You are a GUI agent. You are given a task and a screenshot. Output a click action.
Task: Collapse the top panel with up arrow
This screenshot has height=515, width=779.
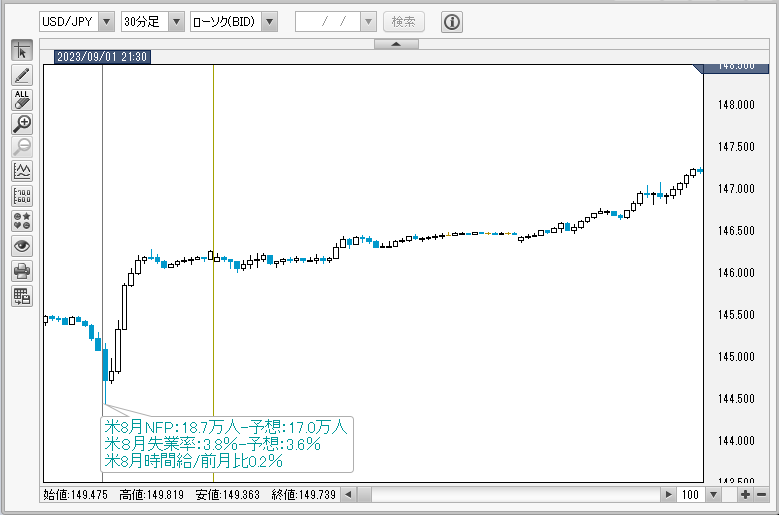coord(396,44)
